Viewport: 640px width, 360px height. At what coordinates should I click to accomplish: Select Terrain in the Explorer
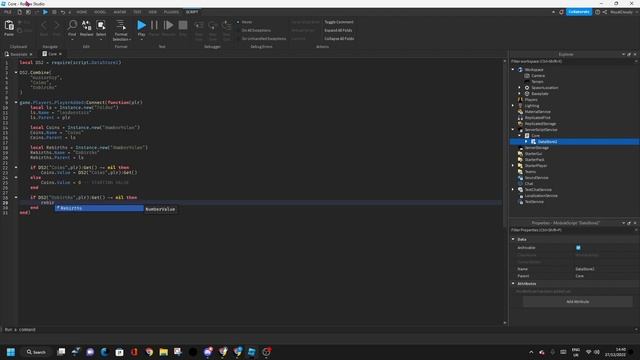point(537,82)
